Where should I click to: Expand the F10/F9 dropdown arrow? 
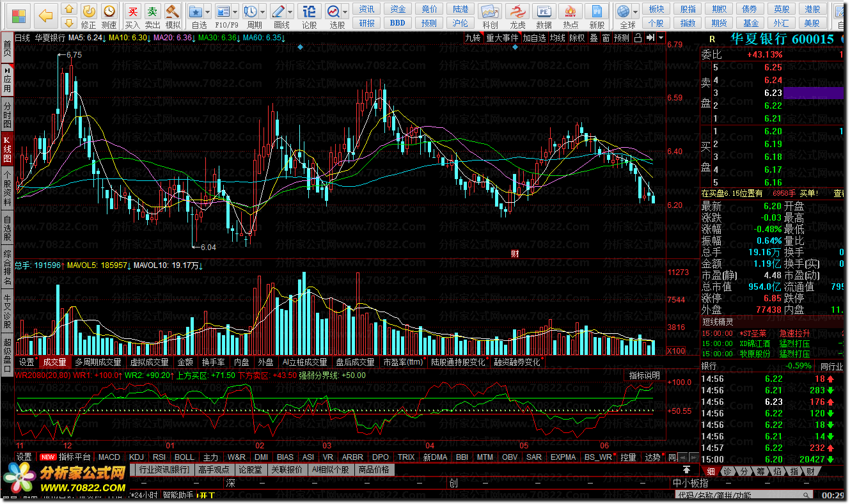click(235, 12)
